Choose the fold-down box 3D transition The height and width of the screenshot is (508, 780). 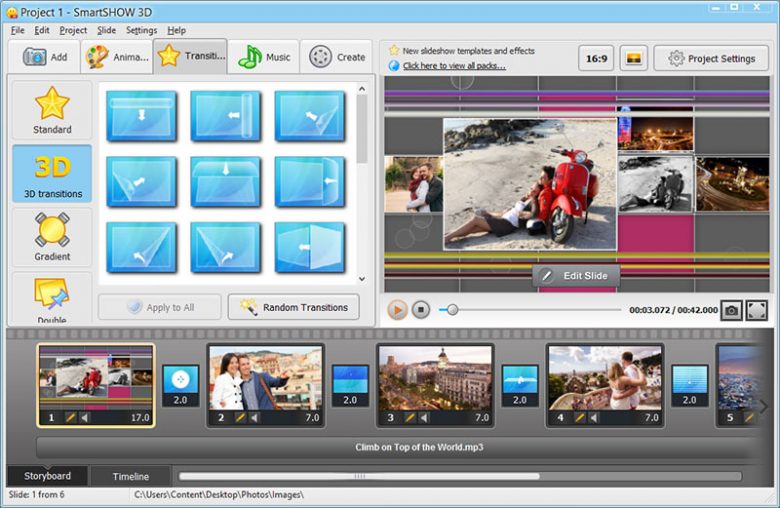pyautogui.click(x=225, y=182)
